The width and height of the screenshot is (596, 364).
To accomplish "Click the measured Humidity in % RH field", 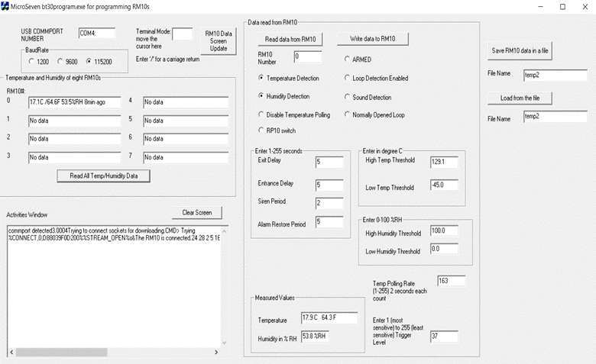I will tap(315, 337).
